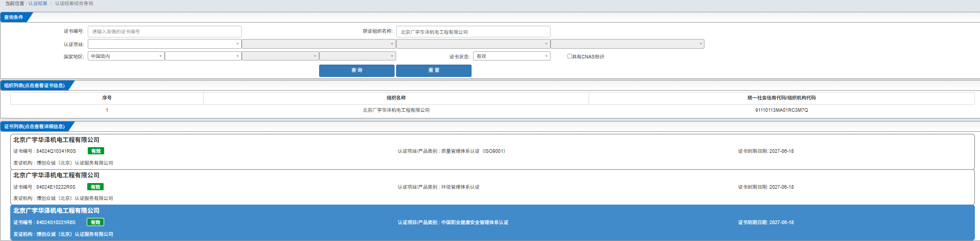
Task: Click credit code 91110113MA01RC3M7Q
Action: [x=781, y=110]
